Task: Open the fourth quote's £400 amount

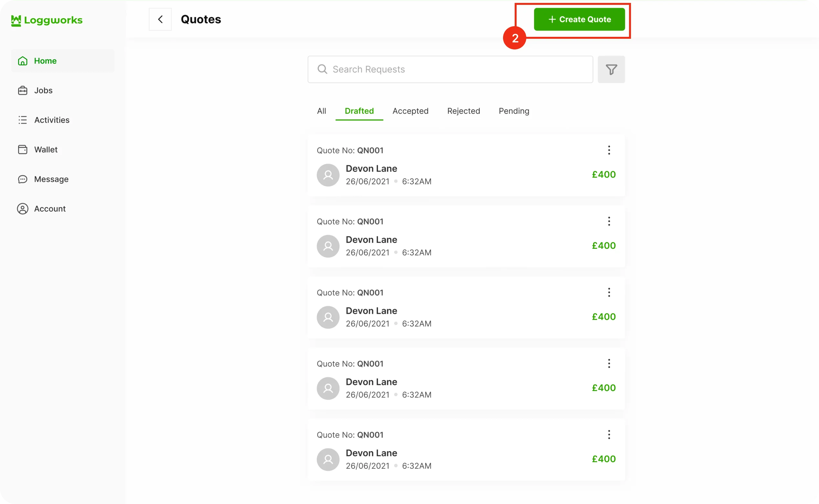Action: coord(603,388)
